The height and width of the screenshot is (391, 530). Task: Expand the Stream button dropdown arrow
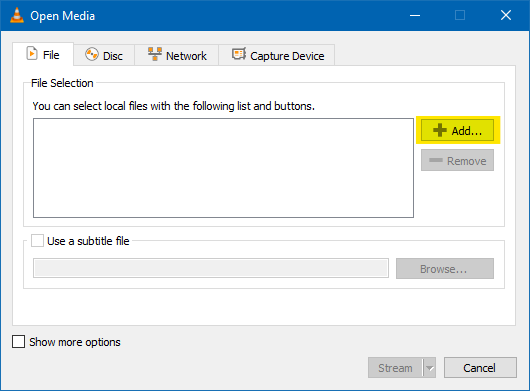click(x=430, y=368)
